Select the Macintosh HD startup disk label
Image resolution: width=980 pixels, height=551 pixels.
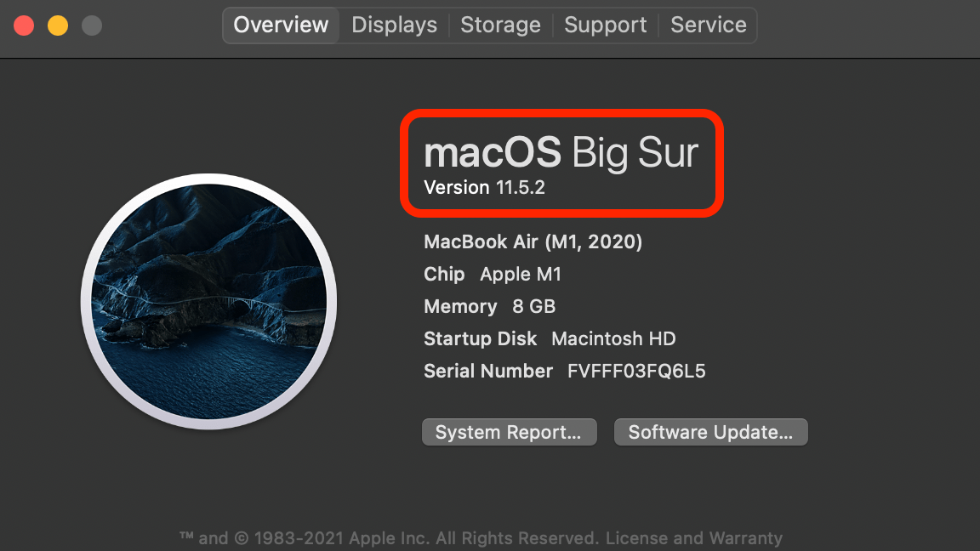612,338
